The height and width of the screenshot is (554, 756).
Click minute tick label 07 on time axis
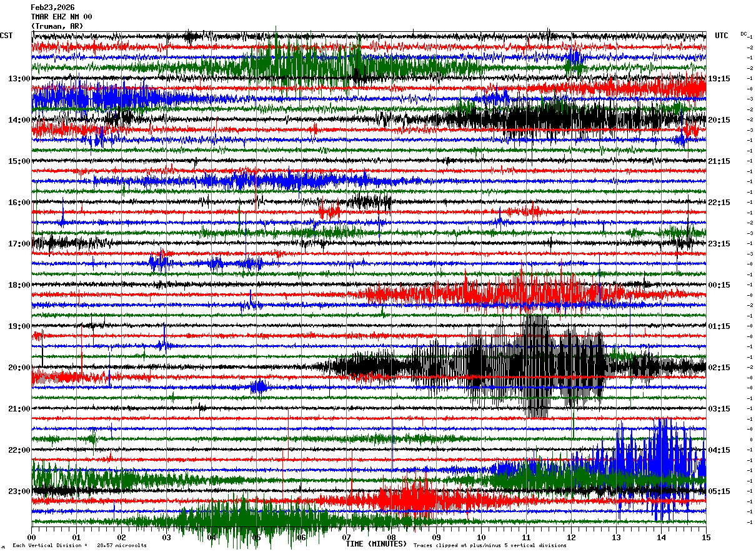click(x=346, y=537)
